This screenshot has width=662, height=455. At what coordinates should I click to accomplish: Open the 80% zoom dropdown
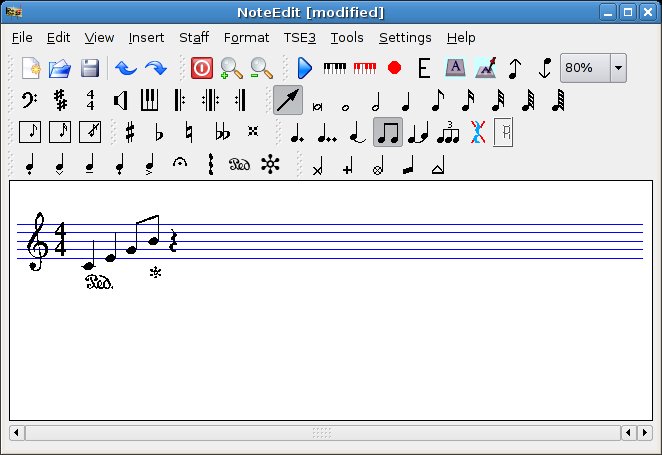(618, 68)
